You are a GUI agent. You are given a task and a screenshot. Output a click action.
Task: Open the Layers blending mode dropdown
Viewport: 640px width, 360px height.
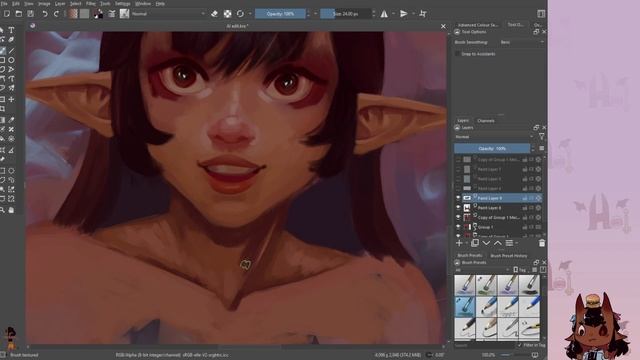click(x=494, y=137)
